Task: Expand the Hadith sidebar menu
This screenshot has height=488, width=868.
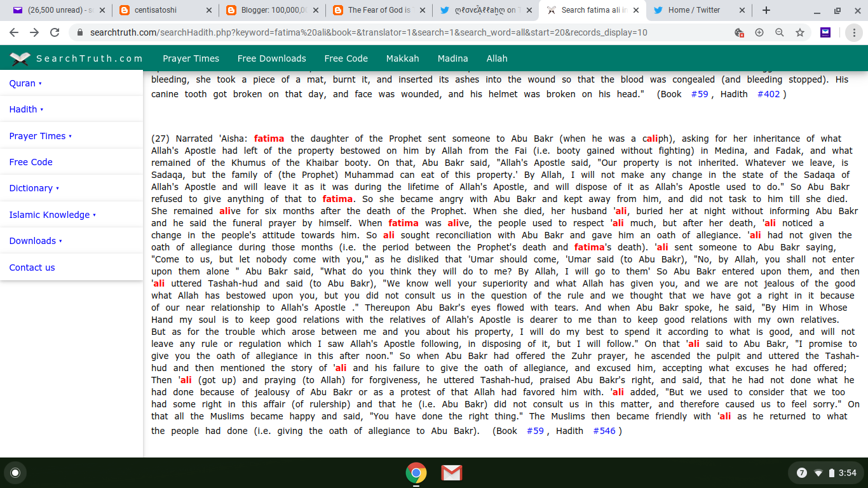Action: (26, 109)
